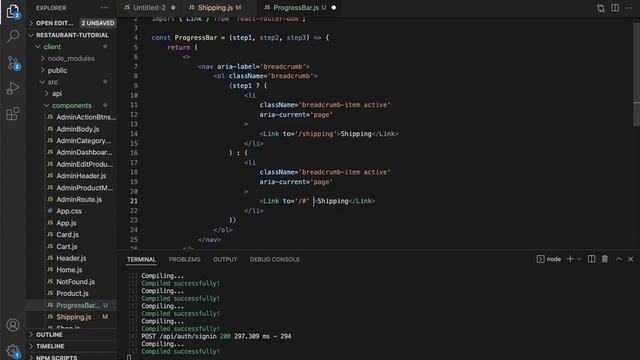The image size is (640, 360).
Task: Maximize the panel with the up chevron
Action: tap(619, 259)
